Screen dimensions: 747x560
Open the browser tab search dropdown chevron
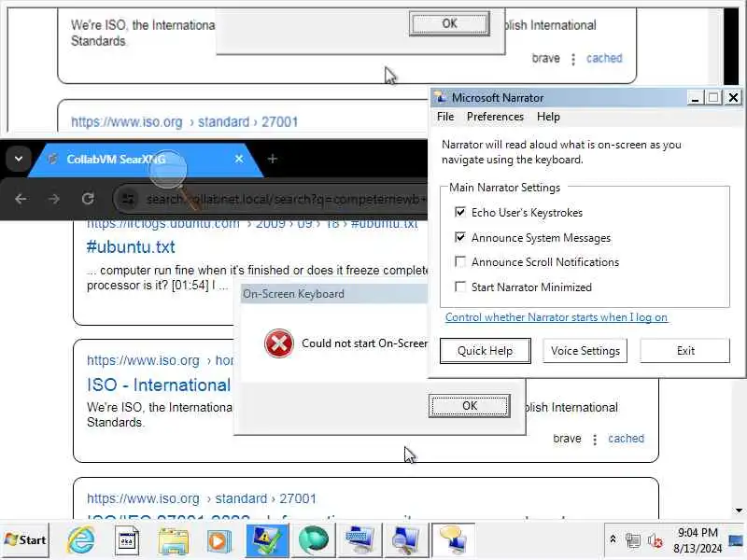coord(18,159)
